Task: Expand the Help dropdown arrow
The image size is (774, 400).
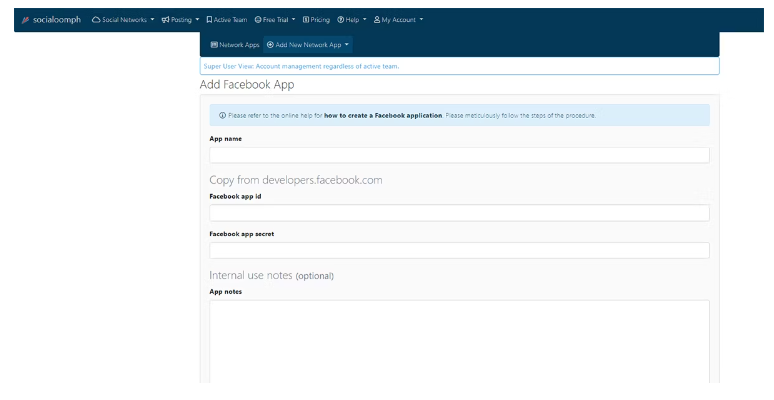Action: point(364,20)
